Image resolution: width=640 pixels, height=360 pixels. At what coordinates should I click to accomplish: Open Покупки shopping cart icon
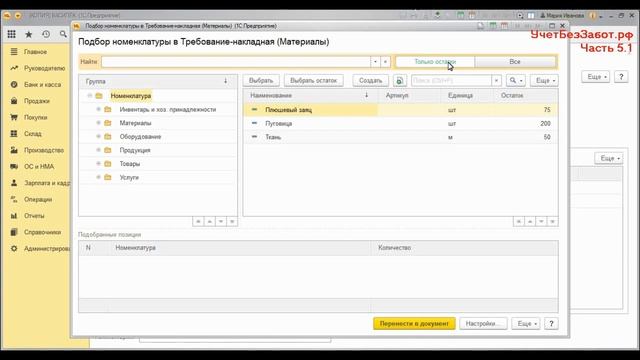click(x=14, y=117)
